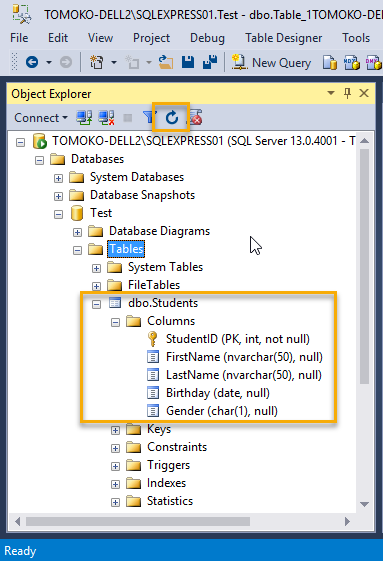Open the New Project dropdown arrow
Viewport: 383px width, 561px height.
tap(114, 63)
